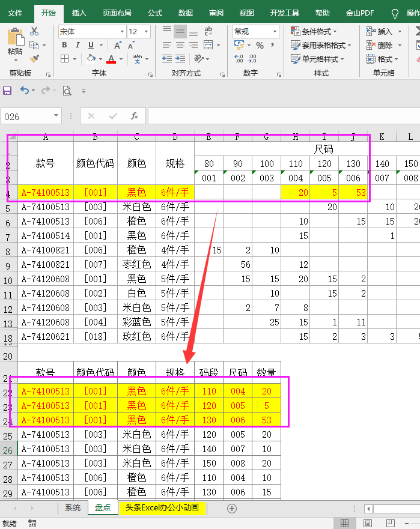Toggle underline formatting
Screen dimensions: 420x529
tap(91, 45)
